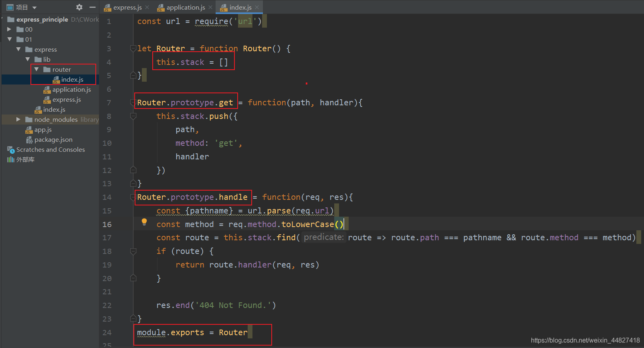Click the fold end marker at line 5
The height and width of the screenshot is (348, 644).
[133, 75]
